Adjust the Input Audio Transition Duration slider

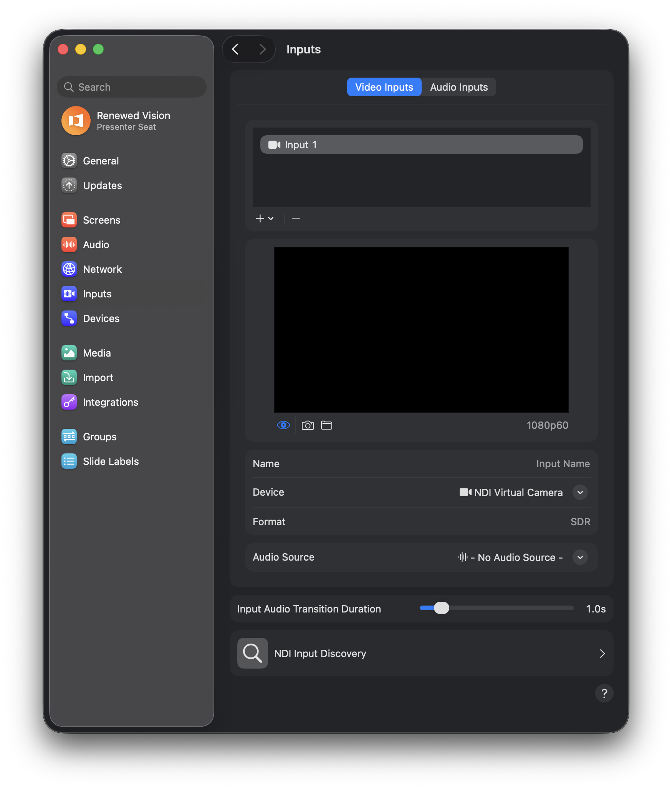pos(441,608)
